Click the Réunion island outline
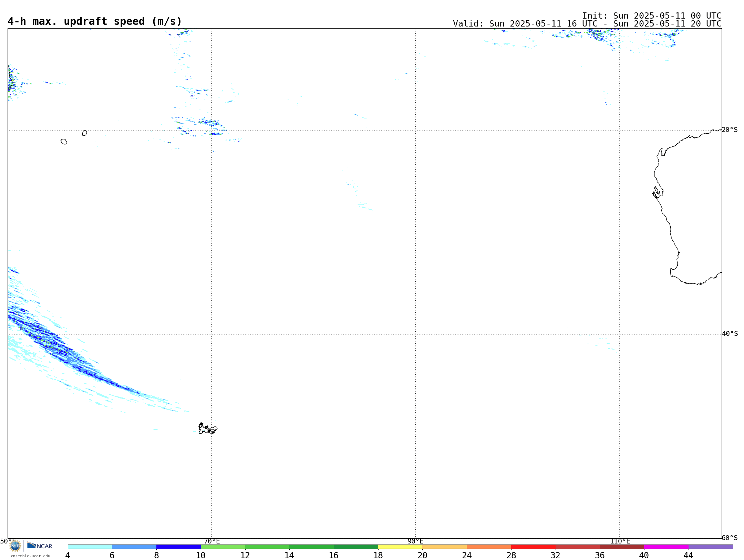Image resolution: width=744 pixels, height=560 pixels. (64, 142)
